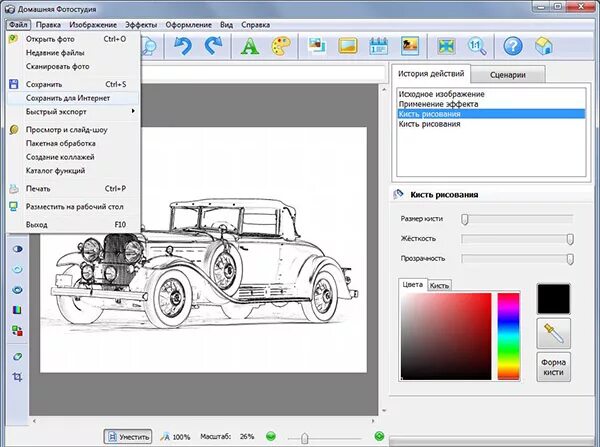Select the last Кисть рисования history item
This screenshot has height=447, width=600.
(x=491, y=124)
